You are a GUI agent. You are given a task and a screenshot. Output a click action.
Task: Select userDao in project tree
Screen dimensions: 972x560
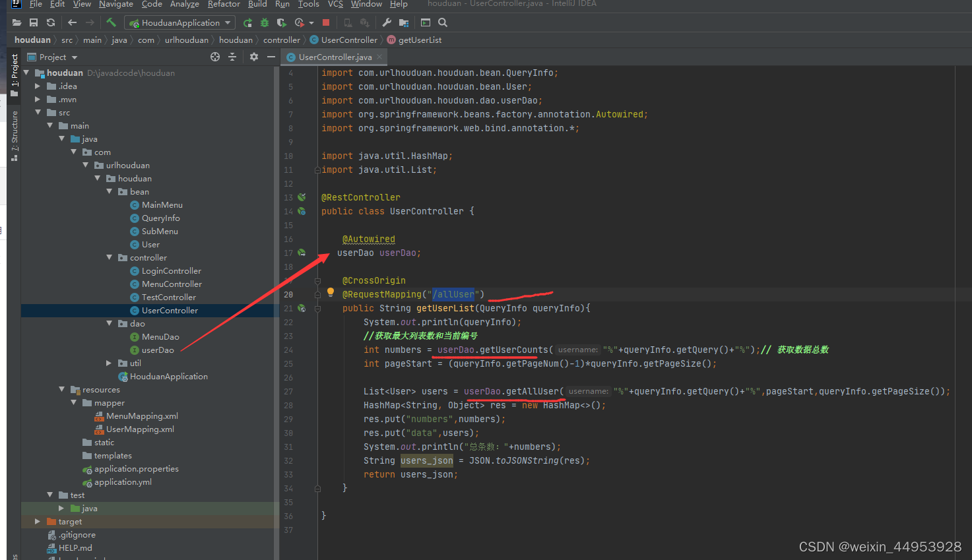pyautogui.click(x=152, y=350)
